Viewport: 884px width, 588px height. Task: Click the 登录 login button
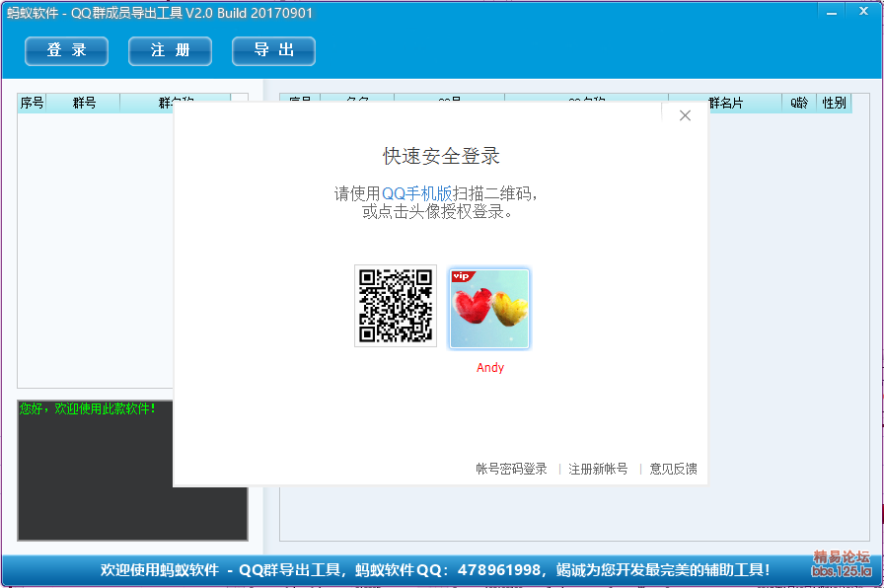tap(66, 50)
